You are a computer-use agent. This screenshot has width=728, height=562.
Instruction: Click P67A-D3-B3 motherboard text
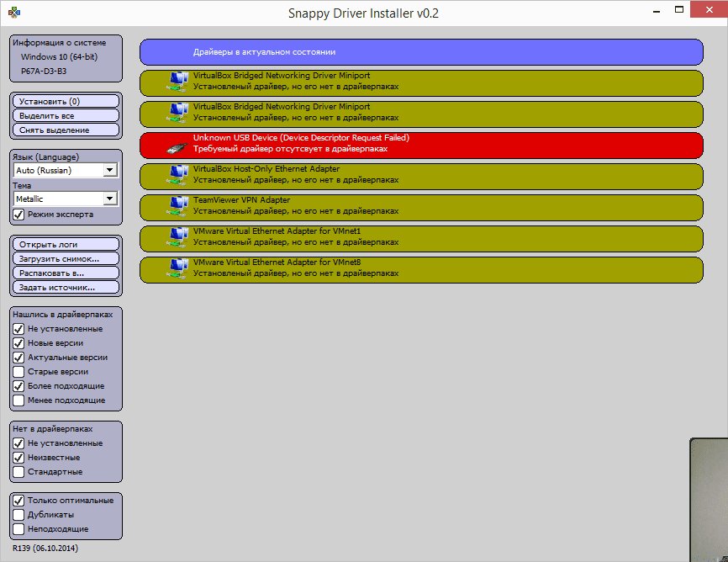[44, 72]
